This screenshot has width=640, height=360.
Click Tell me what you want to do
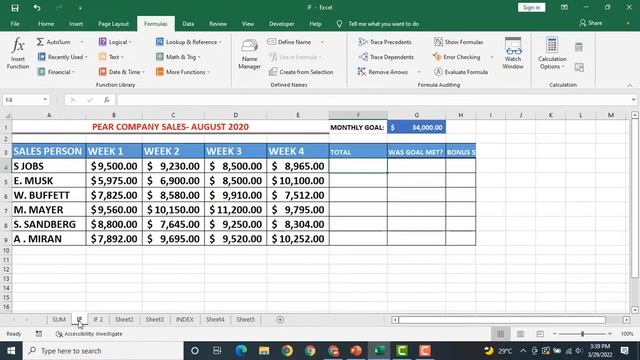pyautogui.click(x=383, y=24)
